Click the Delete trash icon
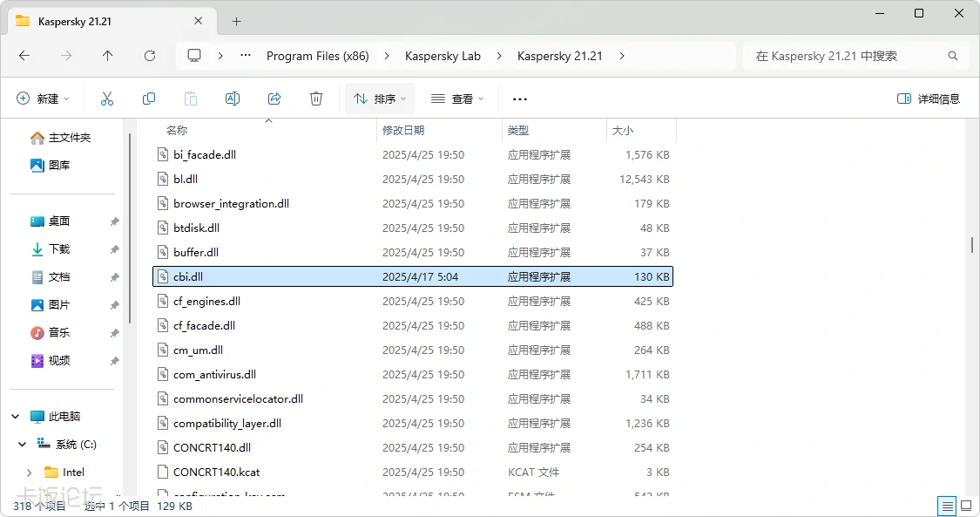Viewport: 980px width, 517px height. [316, 99]
